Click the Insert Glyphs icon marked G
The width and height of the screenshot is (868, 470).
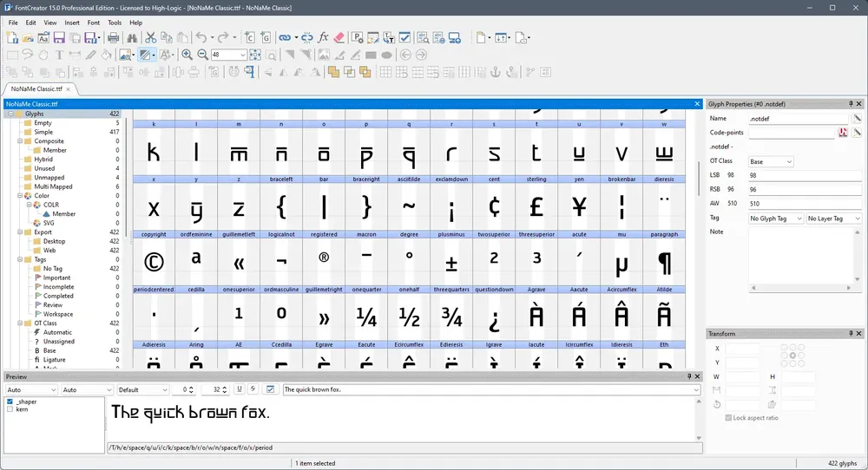266,37
